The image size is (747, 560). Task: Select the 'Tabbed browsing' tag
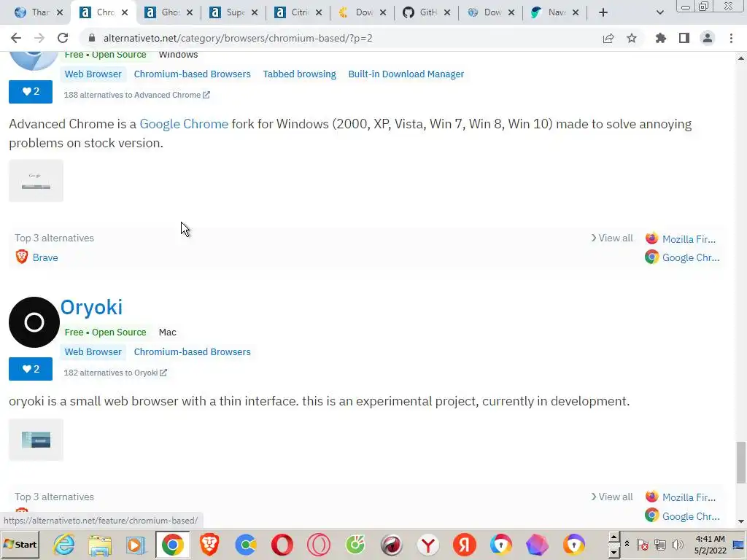tap(299, 74)
